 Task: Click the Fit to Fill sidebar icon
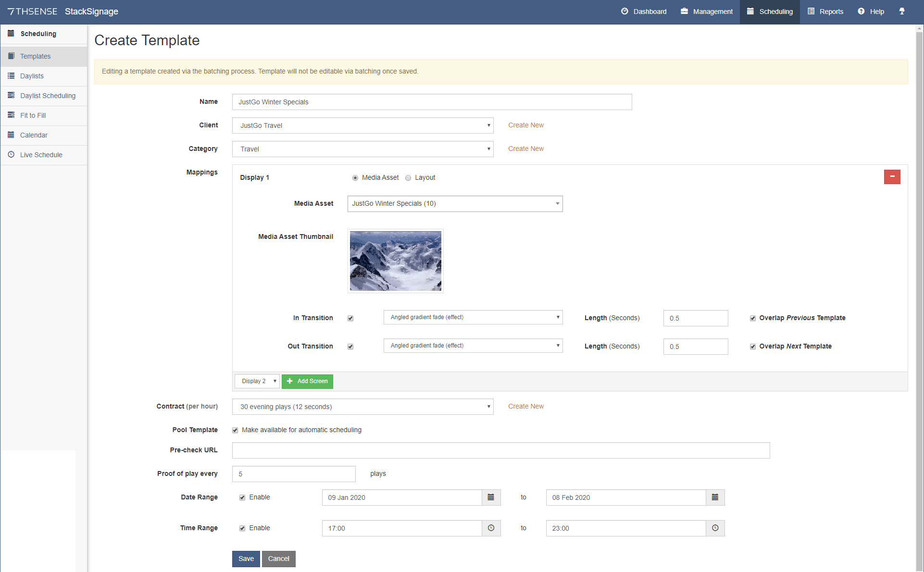(11, 115)
